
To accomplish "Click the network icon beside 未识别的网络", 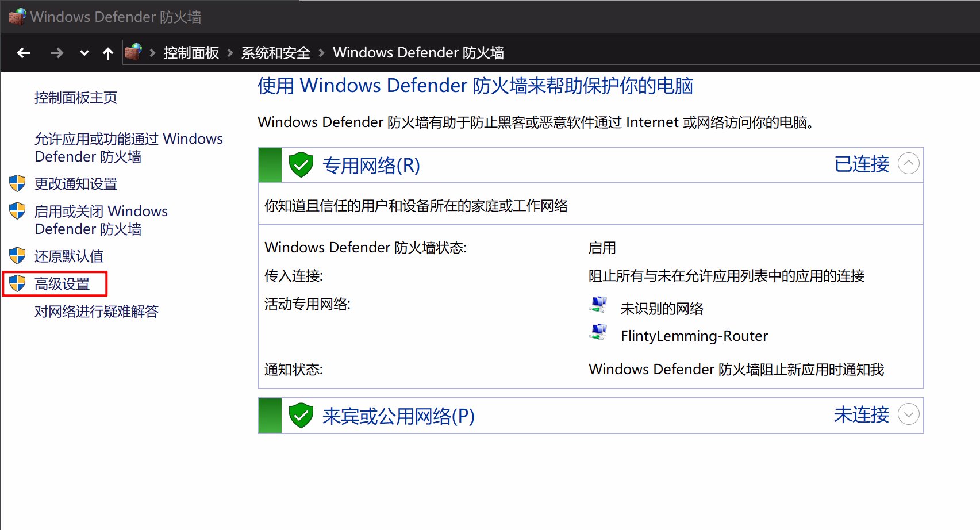I will (x=598, y=305).
